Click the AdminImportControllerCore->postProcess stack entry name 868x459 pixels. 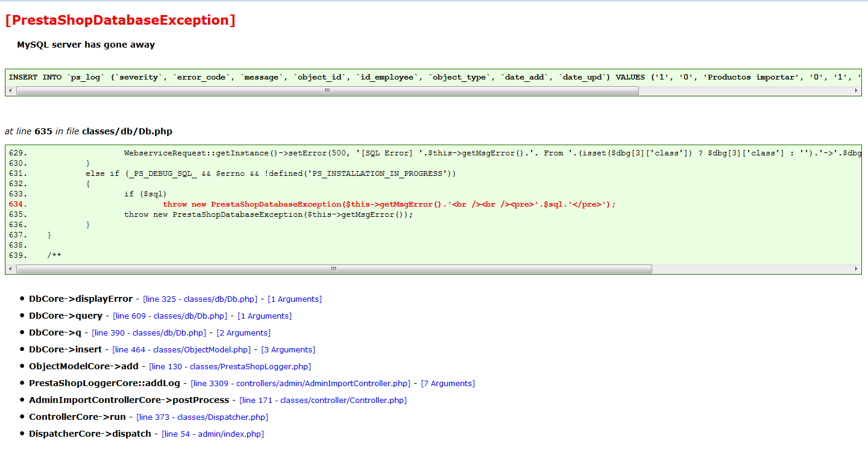(129, 400)
